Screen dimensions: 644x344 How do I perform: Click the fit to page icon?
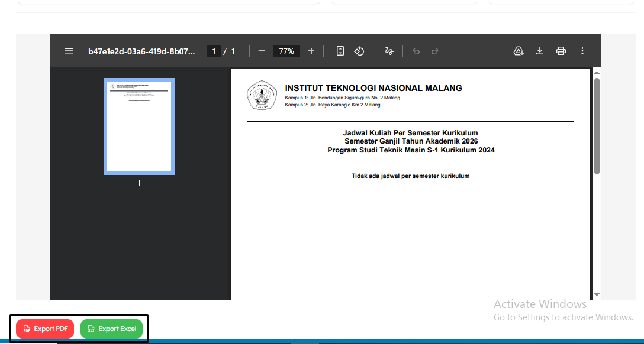pos(340,51)
